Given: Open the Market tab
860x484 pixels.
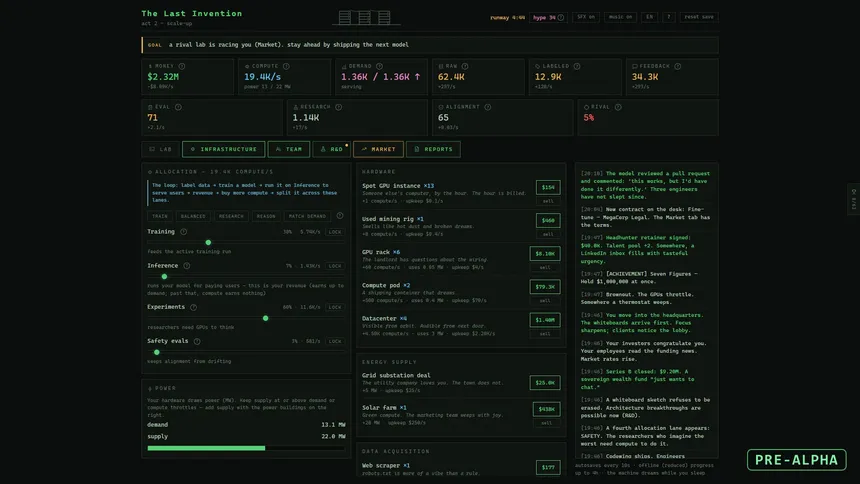Looking at the screenshot, I should pyautogui.click(x=378, y=149).
